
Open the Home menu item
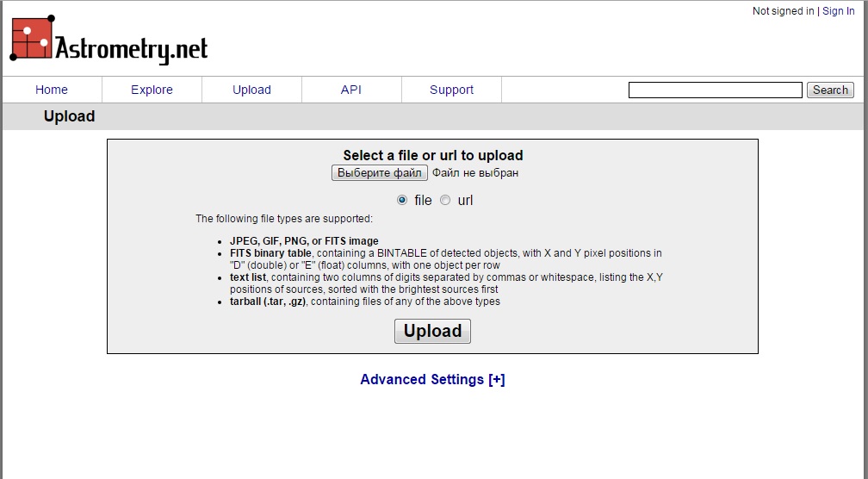[52, 90]
